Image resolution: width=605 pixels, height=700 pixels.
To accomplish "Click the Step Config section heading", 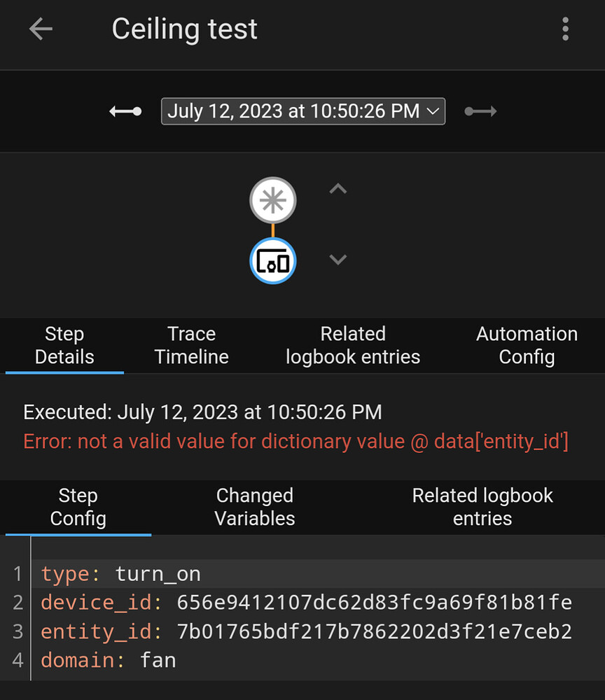I will pos(78,507).
